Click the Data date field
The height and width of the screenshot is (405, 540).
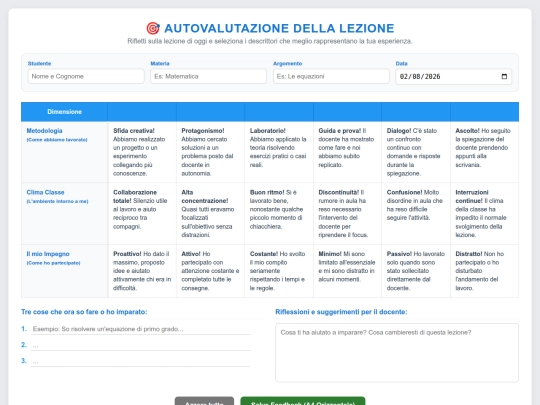coord(454,76)
